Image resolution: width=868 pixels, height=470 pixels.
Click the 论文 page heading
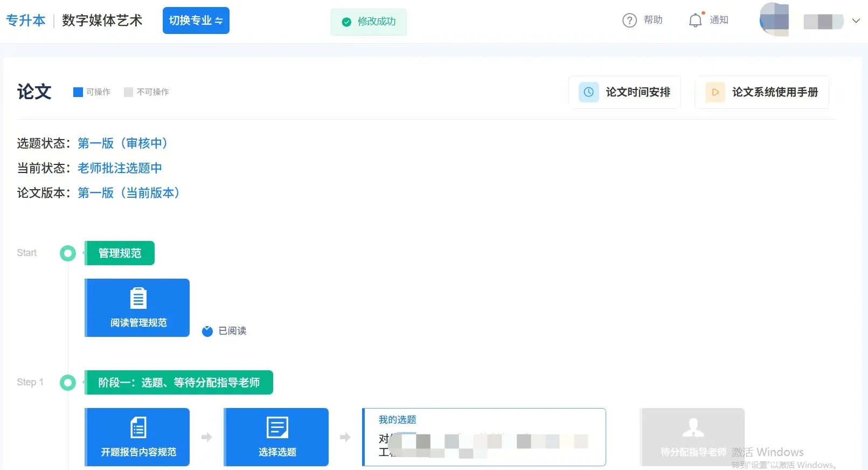34,92
